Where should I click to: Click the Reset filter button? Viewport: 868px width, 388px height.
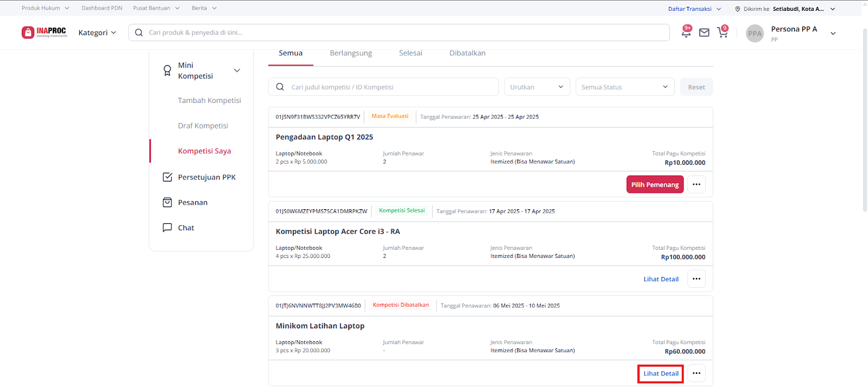click(x=697, y=87)
